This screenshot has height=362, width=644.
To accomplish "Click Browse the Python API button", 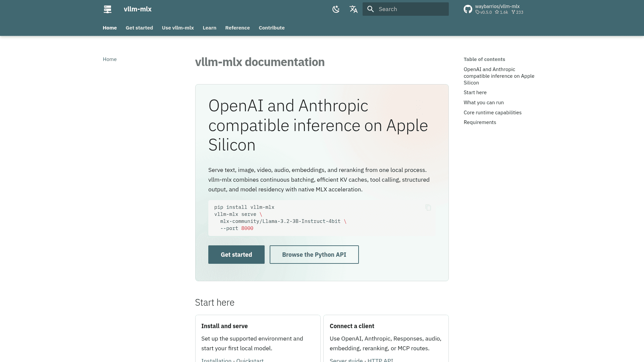I will [314, 254].
